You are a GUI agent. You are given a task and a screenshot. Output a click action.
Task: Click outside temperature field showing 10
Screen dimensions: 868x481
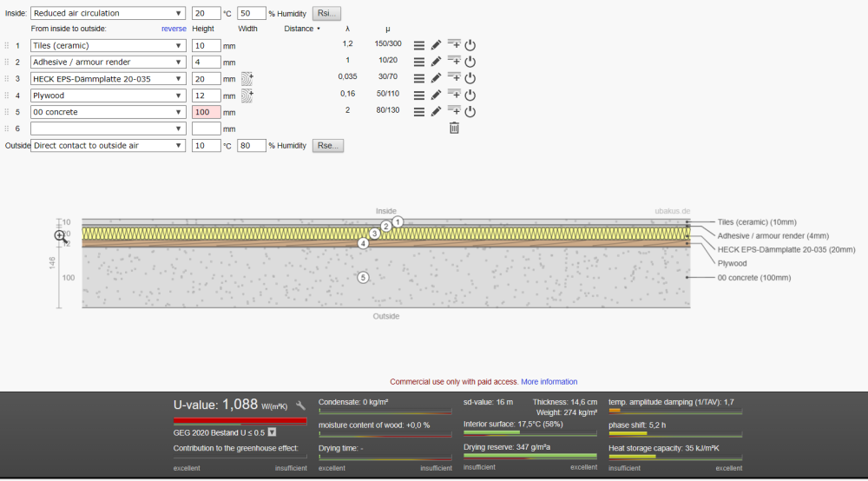click(x=206, y=145)
